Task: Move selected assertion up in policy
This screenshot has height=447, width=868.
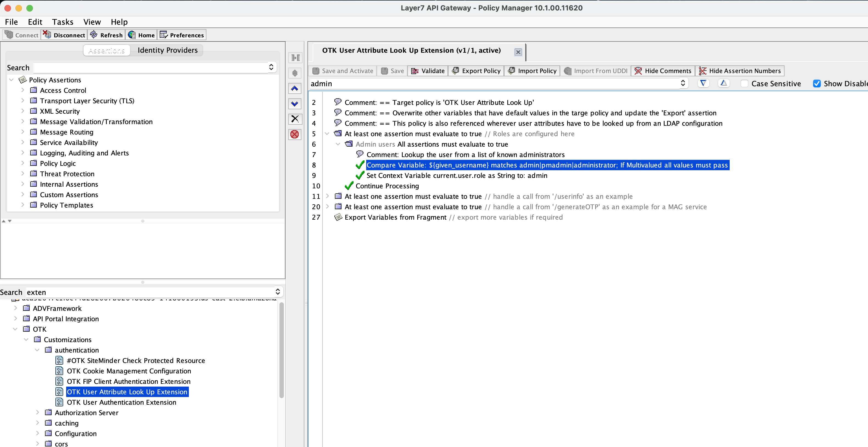Action: pyautogui.click(x=295, y=88)
